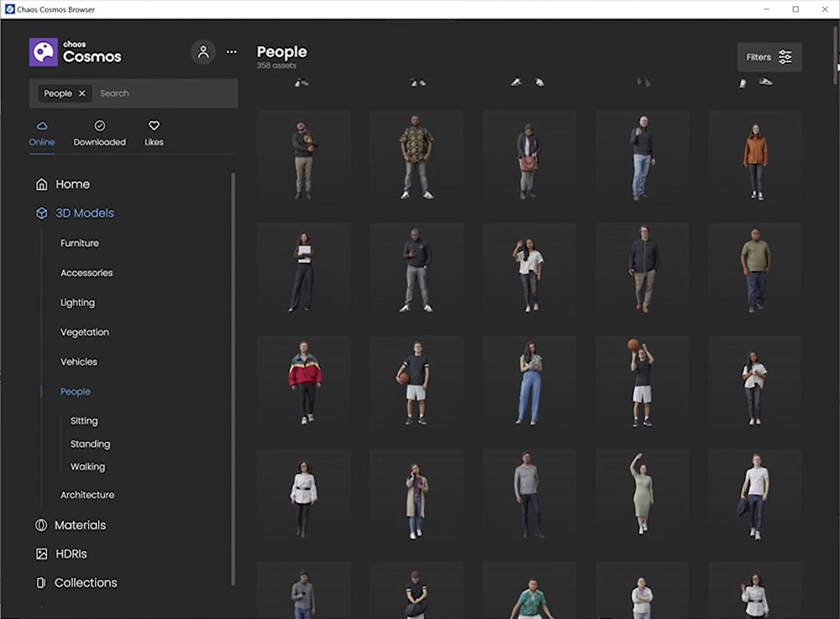The width and height of the screenshot is (840, 619).
Task: Select man in grey sweater thumbnail
Action: (529, 496)
